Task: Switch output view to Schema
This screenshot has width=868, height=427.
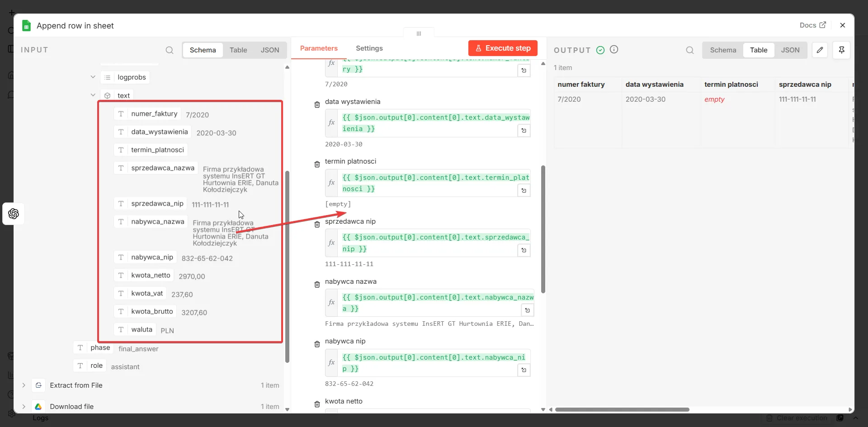Action: [723, 50]
